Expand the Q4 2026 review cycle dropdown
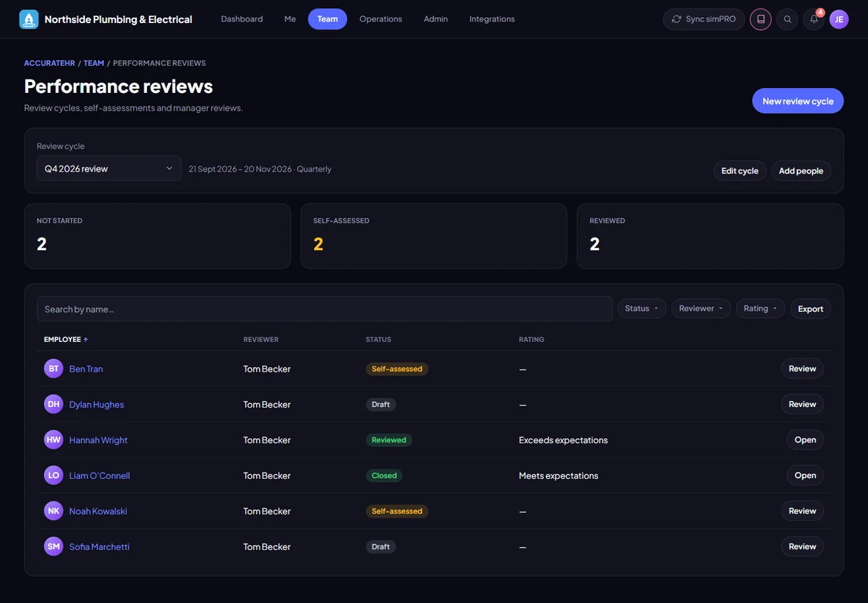 pos(109,168)
